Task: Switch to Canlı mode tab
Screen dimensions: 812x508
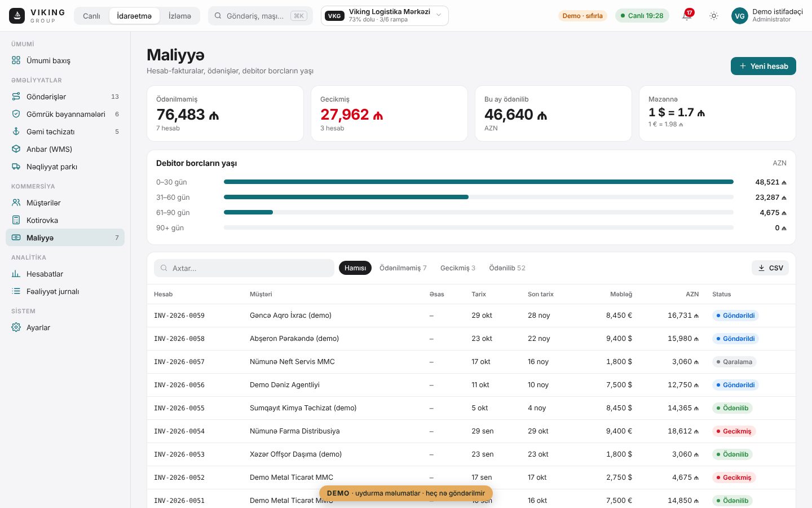Action: coord(91,16)
